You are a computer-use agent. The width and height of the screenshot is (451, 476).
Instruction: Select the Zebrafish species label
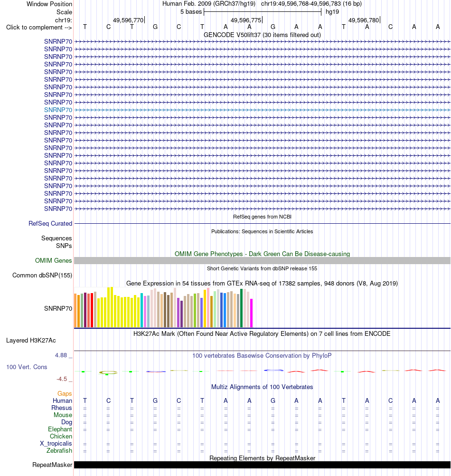pos(59,450)
